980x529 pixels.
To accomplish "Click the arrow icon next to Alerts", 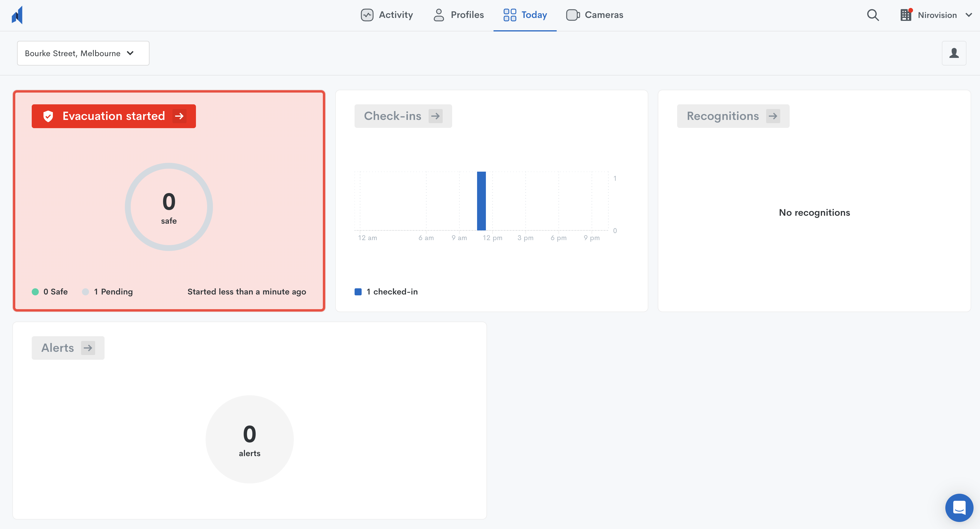I will [88, 348].
